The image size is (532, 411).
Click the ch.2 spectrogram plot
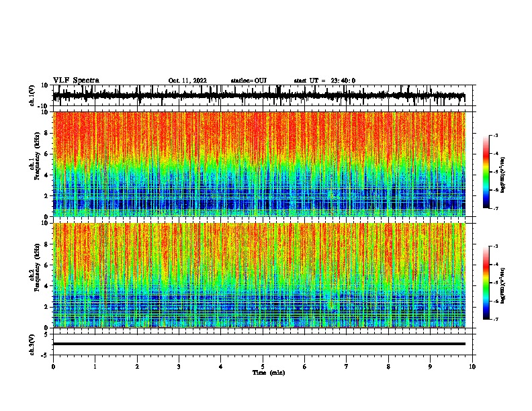[x=259, y=275]
